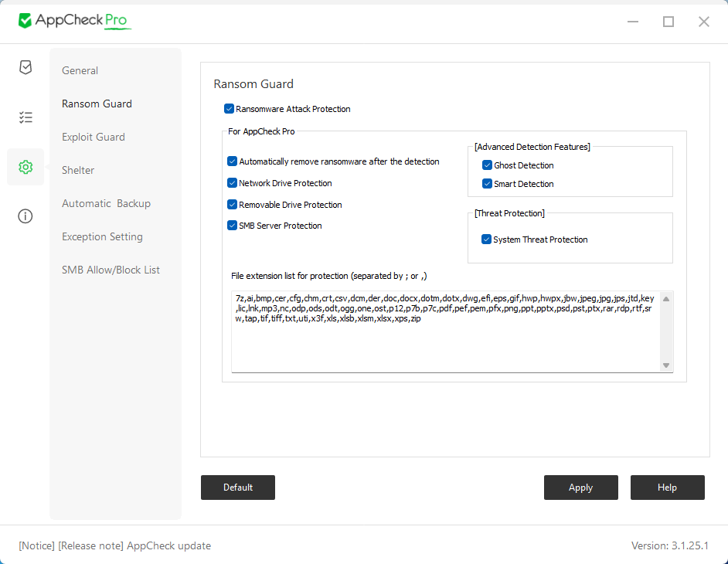Open the info circle sidebar icon
The image size is (728, 564).
pos(26,216)
